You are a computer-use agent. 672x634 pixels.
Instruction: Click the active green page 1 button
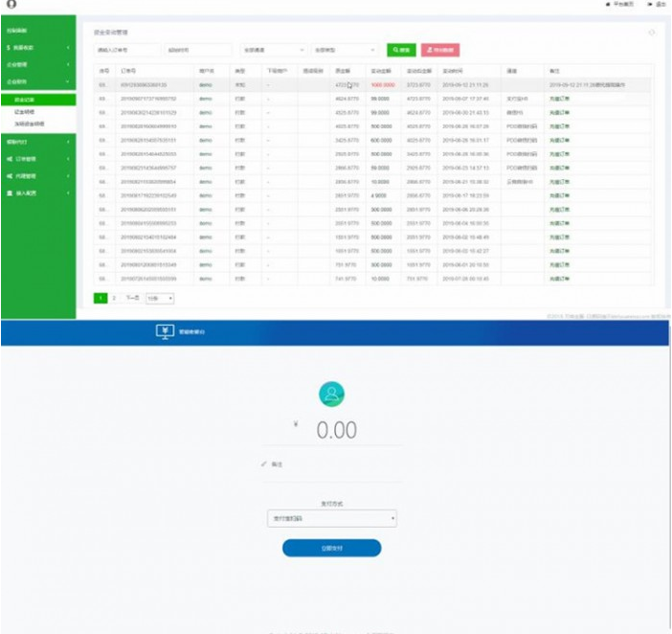pyautogui.click(x=101, y=298)
